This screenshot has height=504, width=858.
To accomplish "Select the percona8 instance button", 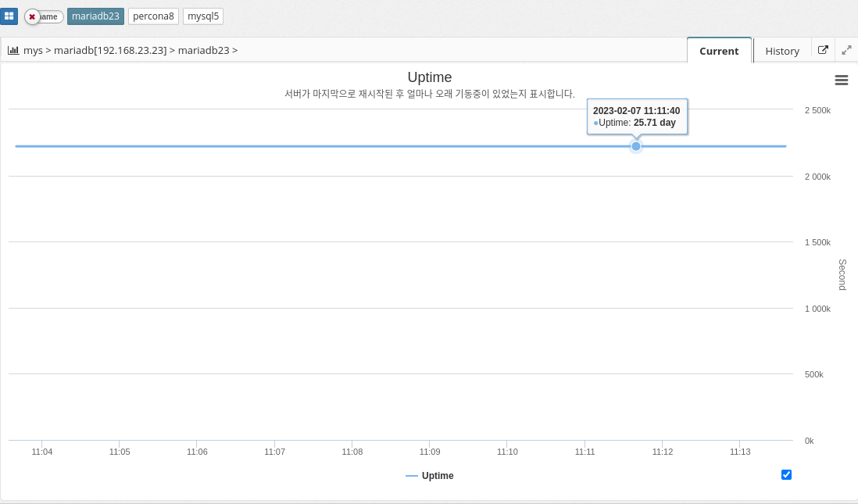I will [153, 16].
